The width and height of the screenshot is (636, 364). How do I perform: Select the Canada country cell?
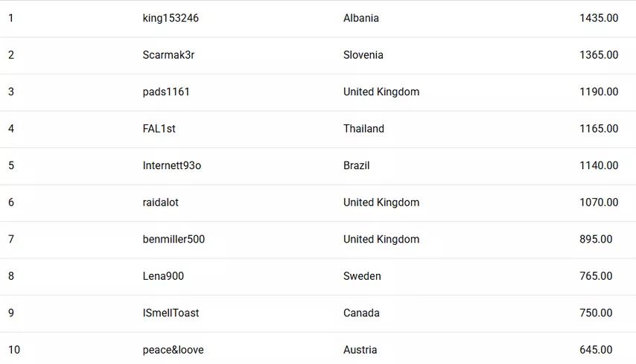[x=361, y=313]
